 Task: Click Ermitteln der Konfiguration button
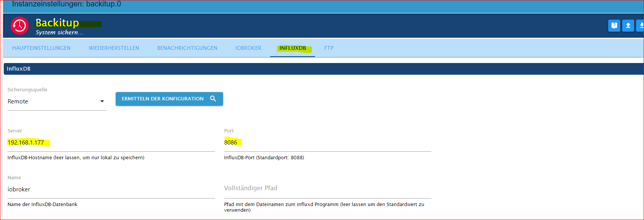click(x=169, y=98)
